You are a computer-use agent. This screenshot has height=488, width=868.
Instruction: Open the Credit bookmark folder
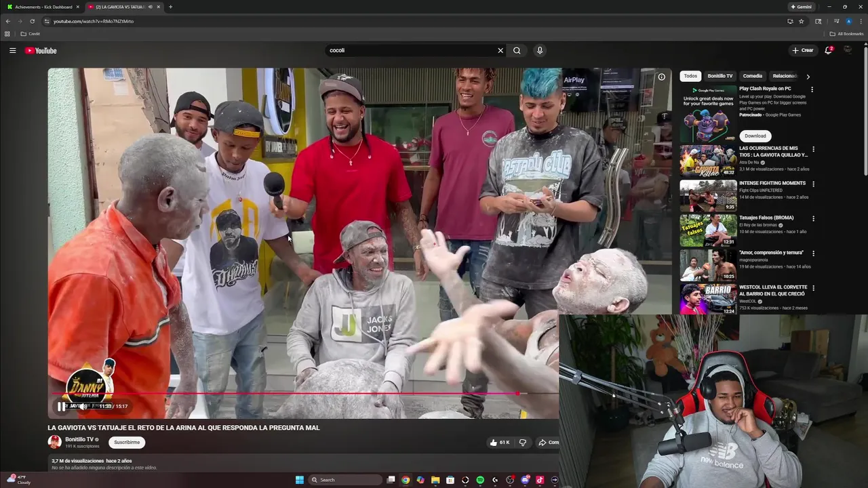31,34
